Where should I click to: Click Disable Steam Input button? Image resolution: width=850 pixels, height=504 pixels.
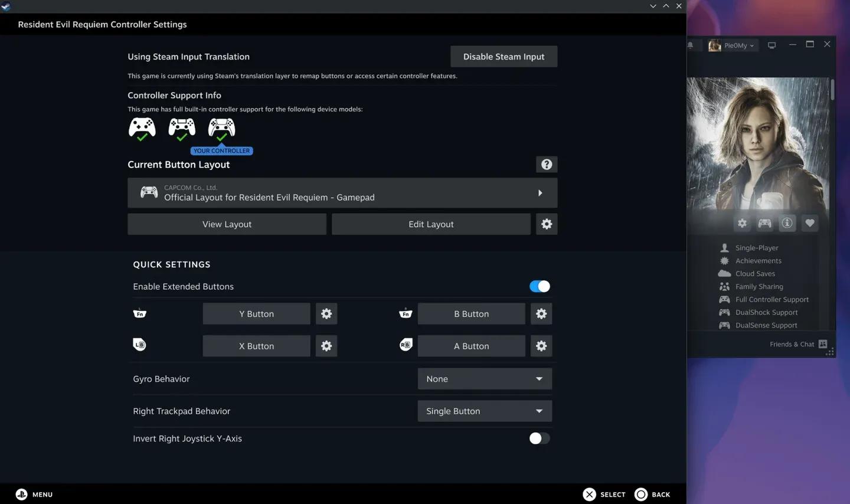click(x=504, y=57)
